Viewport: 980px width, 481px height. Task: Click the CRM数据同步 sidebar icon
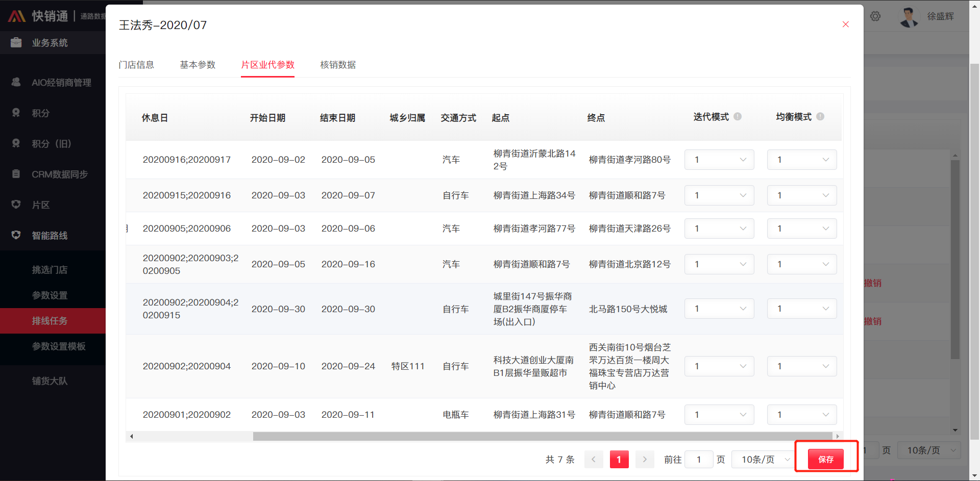pyautogui.click(x=16, y=174)
